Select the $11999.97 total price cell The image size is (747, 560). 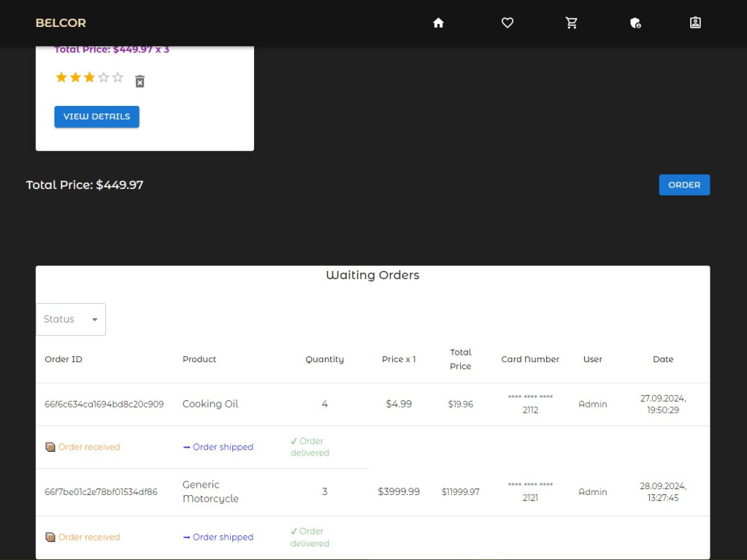[460, 491]
